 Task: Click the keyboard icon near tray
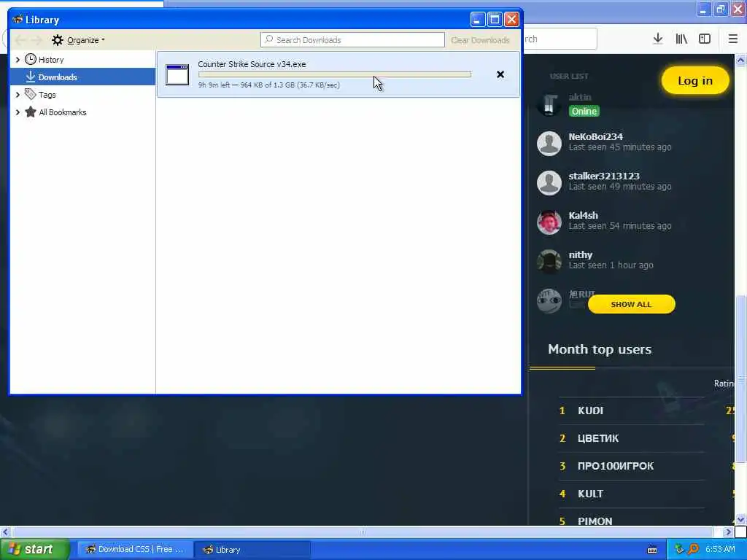tap(652, 550)
